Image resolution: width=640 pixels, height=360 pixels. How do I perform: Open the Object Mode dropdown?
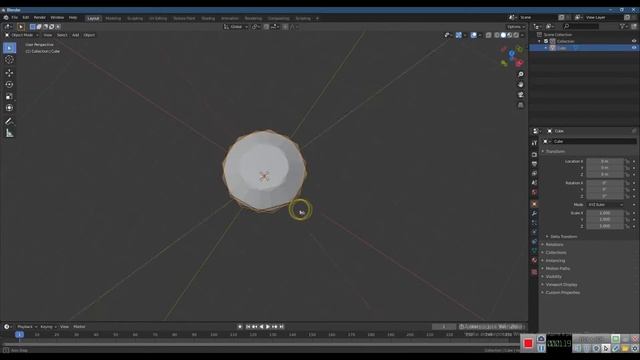[21, 35]
